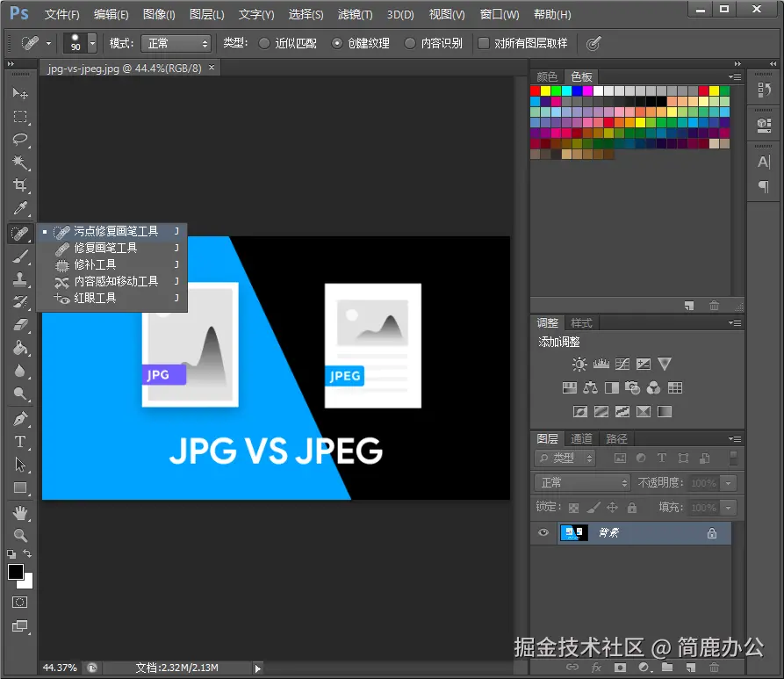Switch to the 通道 tab

click(x=581, y=439)
